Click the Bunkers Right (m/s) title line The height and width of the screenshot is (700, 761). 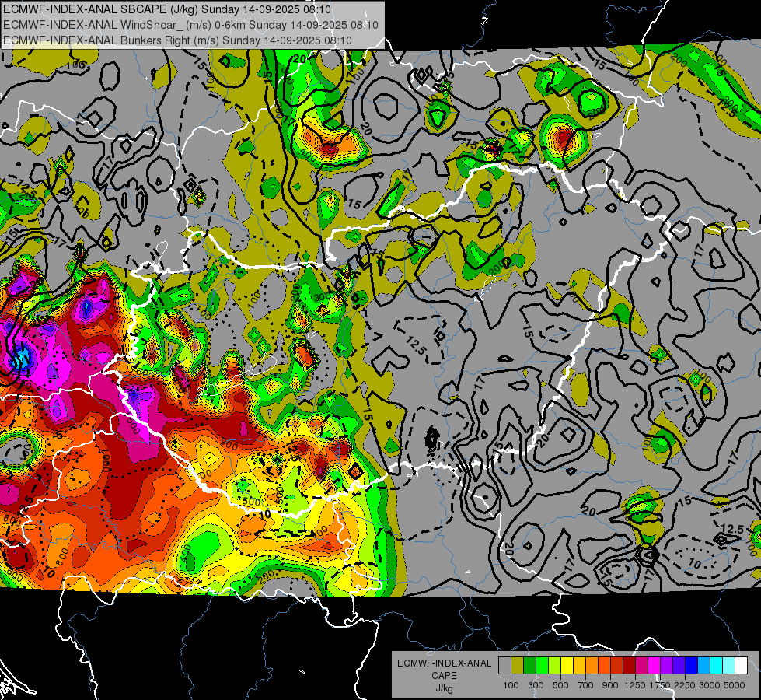pos(178,40)
